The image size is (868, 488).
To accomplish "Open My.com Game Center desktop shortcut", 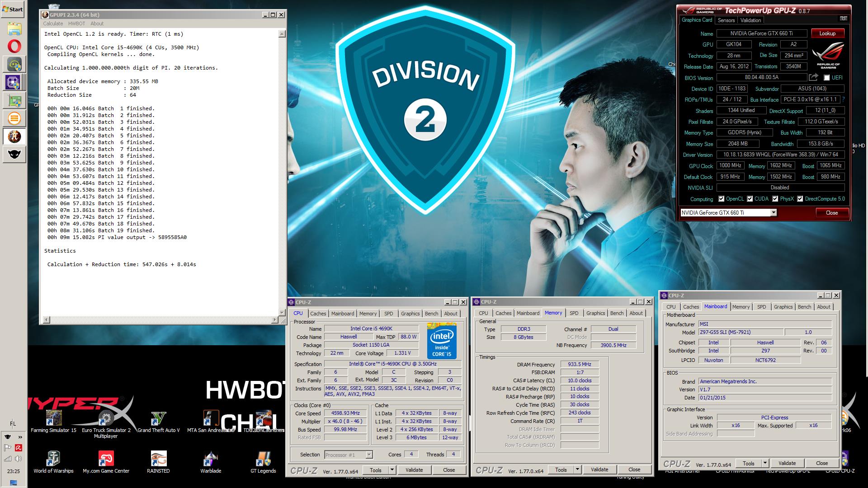I will point(106,462).
